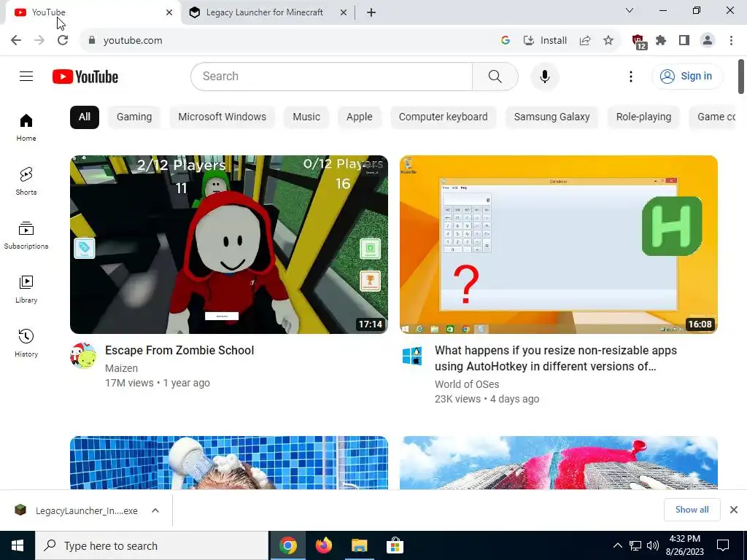View site information lock icon

click(x=92, y=41)
